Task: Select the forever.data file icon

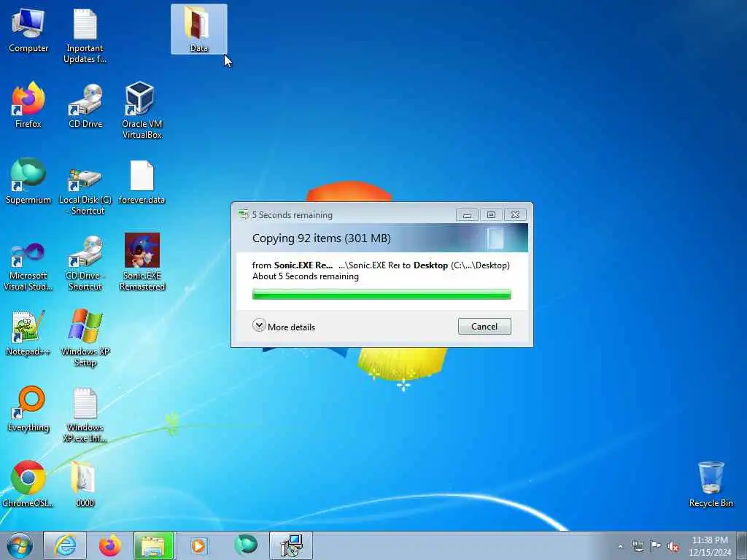Action: [x=142, y=182]
